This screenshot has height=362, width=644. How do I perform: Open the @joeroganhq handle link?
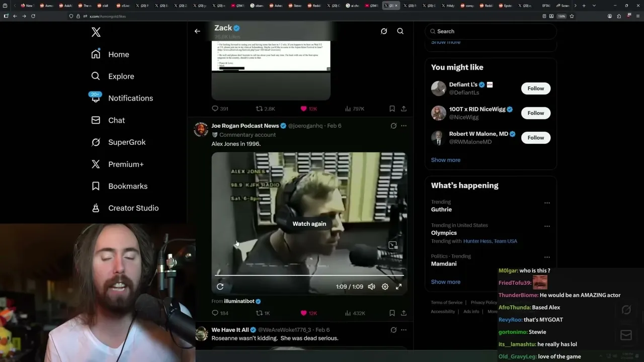pos(305,126)
